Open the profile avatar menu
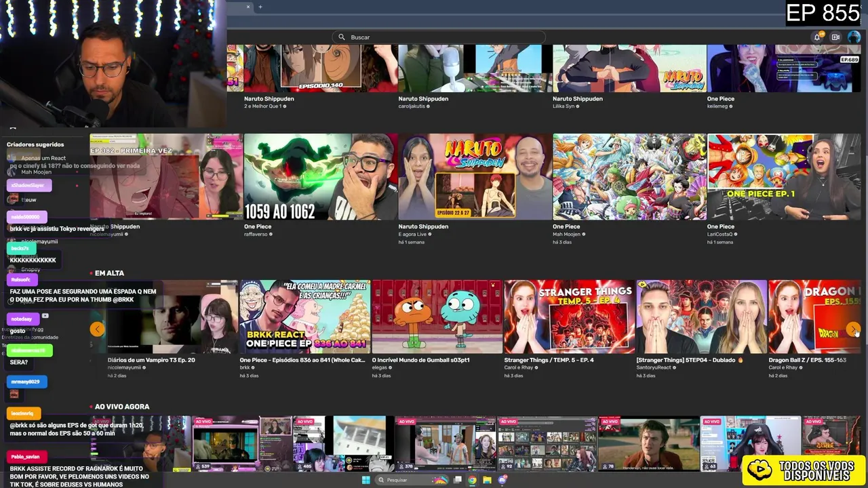Screen dimensions: 868x488 (854, 37)
